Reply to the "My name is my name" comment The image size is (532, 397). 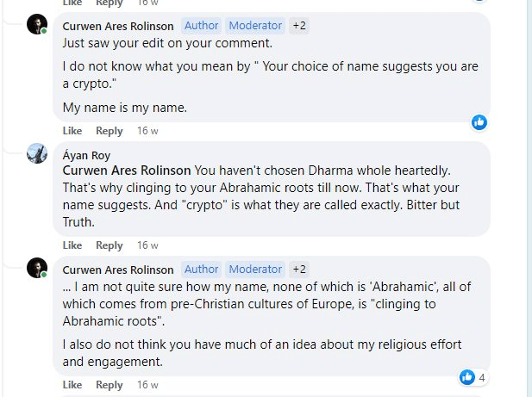(x=110, y=131)
